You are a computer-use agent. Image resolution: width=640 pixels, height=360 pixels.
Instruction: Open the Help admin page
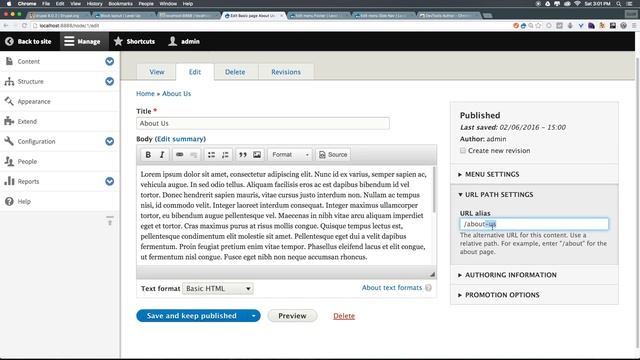(24, 202)
